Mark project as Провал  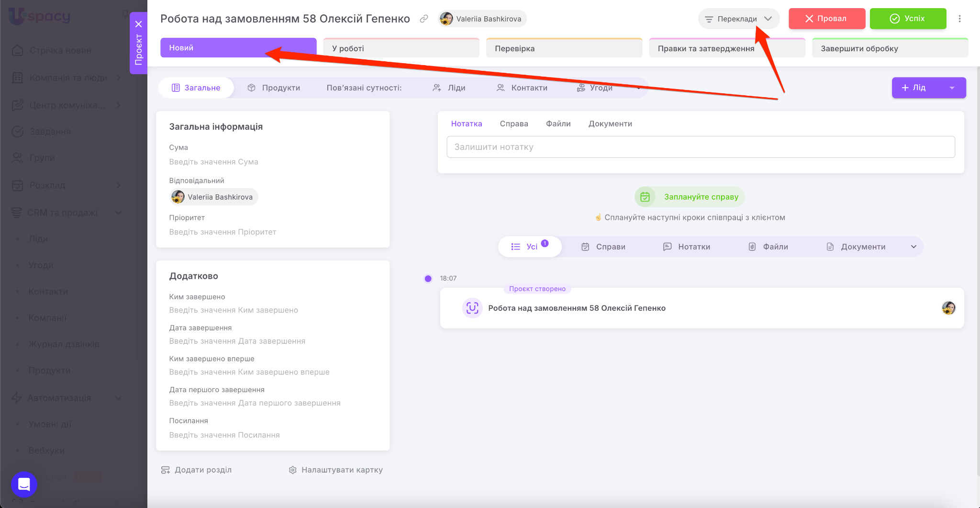tap(826, 19)
